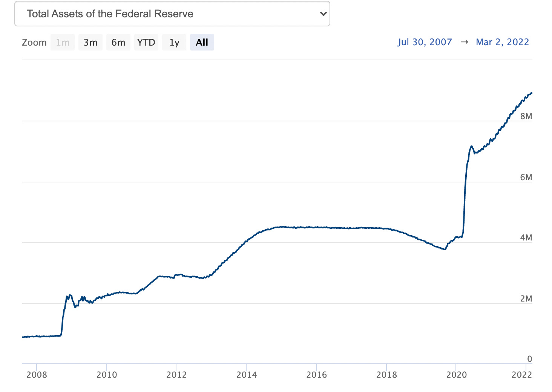Select the 3m zoom range

click(90, 42)
